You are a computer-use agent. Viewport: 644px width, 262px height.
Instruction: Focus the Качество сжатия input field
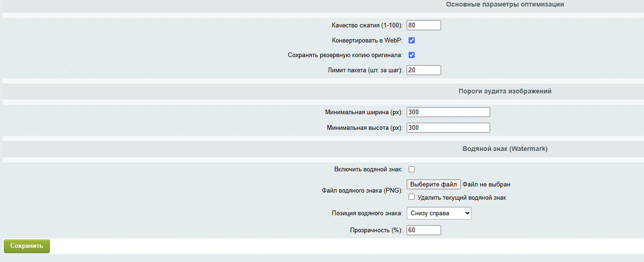pyautogui.click(x=424, y=25)
